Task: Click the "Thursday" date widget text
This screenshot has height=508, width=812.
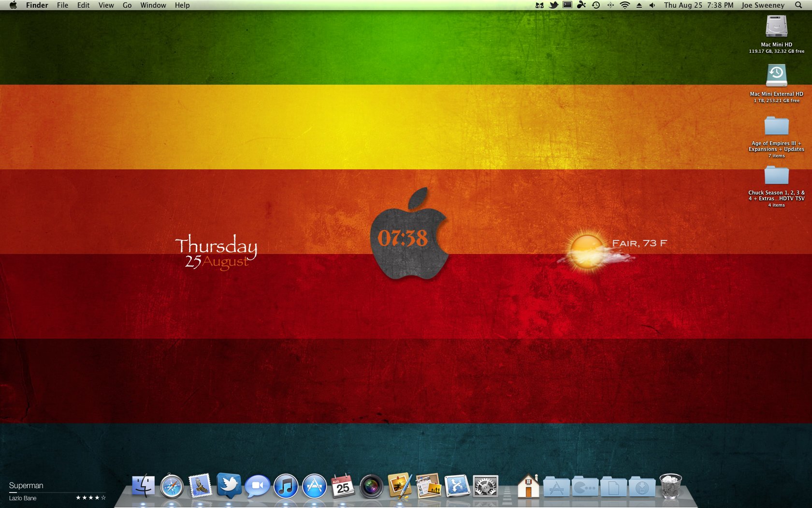Action: (x=216, y=245)
